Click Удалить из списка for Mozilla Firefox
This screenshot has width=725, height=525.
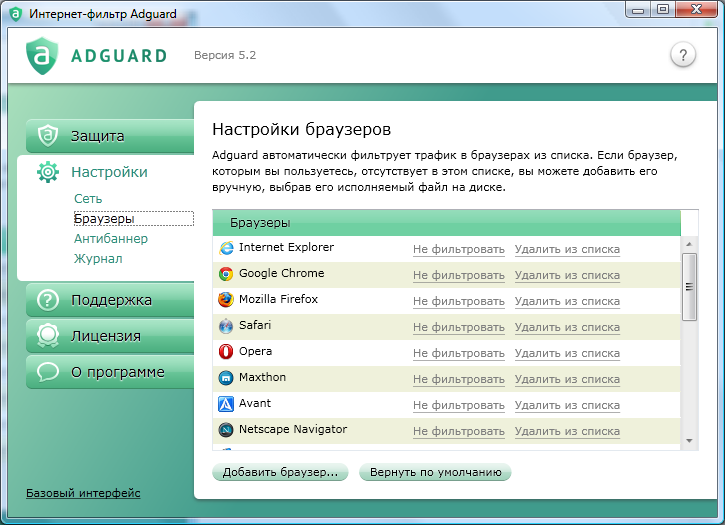[x=567, y=301]
